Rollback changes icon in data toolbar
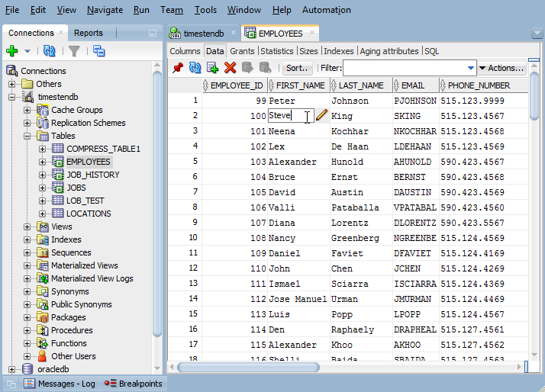 [x=265, y=67]
